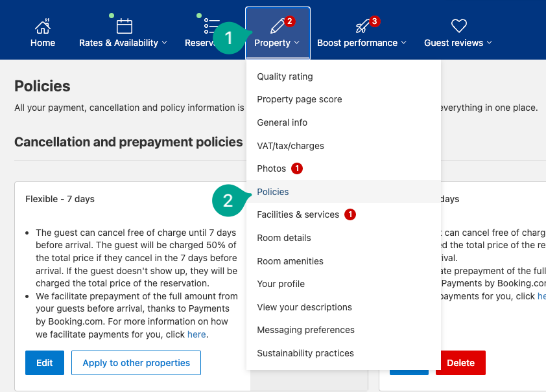This screenshot has height=392, width=546.
Task: Open General info menu item
Action: 343,122
